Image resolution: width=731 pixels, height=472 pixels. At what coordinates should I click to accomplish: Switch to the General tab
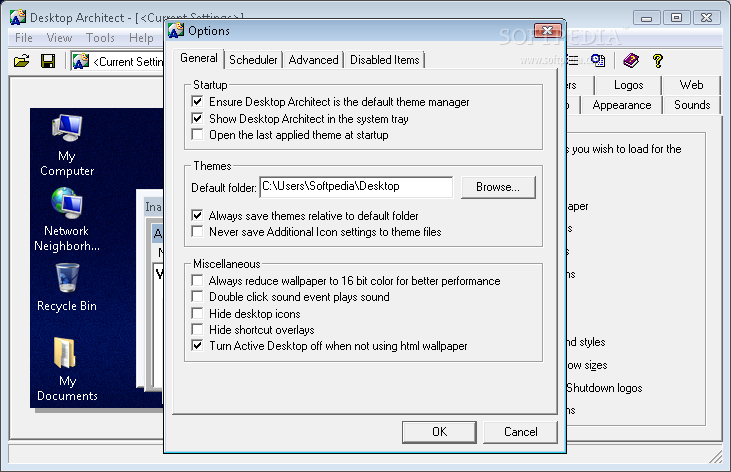click(x=199, y=58)
